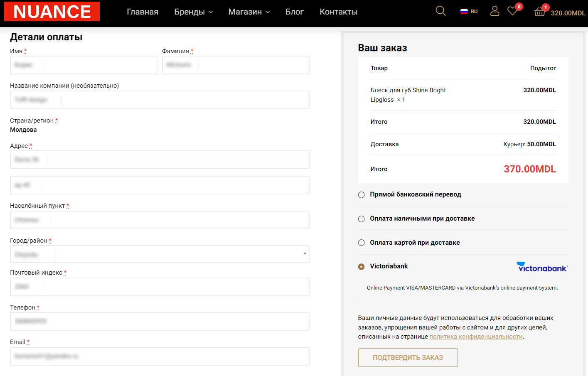Select direct bank transfer payment option
Image resolution: width=588 pixels, height=376 pixels.
pyautogui.click(x=362, y=195)
